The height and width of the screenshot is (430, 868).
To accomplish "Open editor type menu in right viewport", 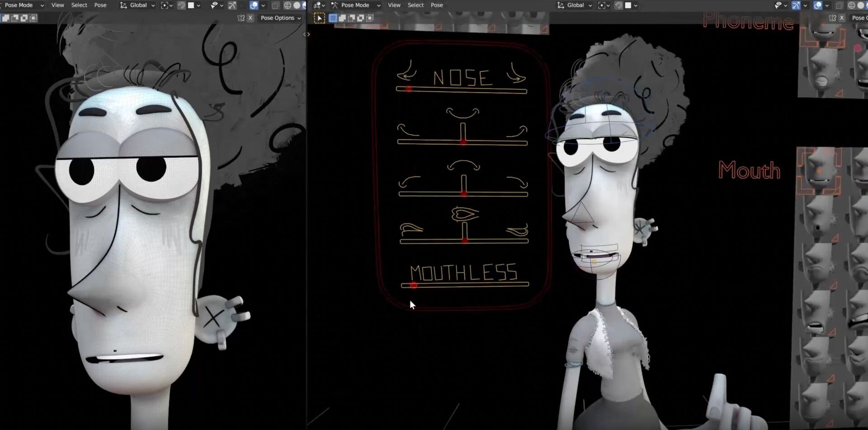I will (319, 5).
